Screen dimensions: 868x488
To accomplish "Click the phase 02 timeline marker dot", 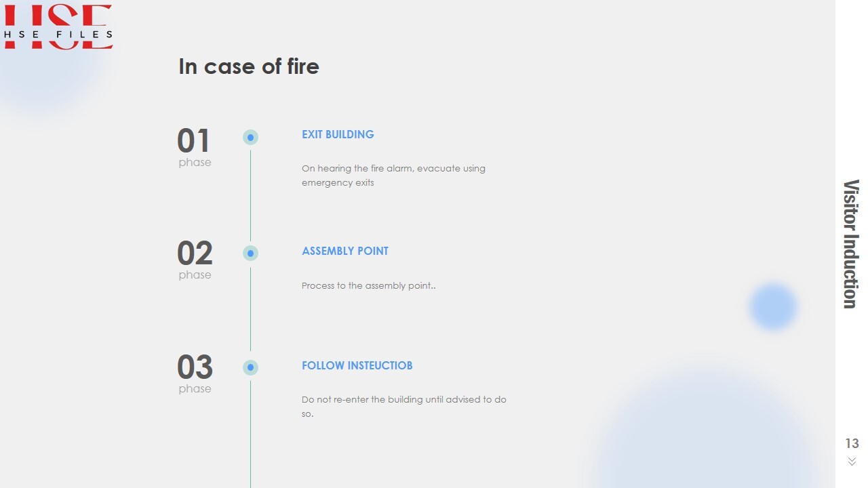I will point(250,253).
